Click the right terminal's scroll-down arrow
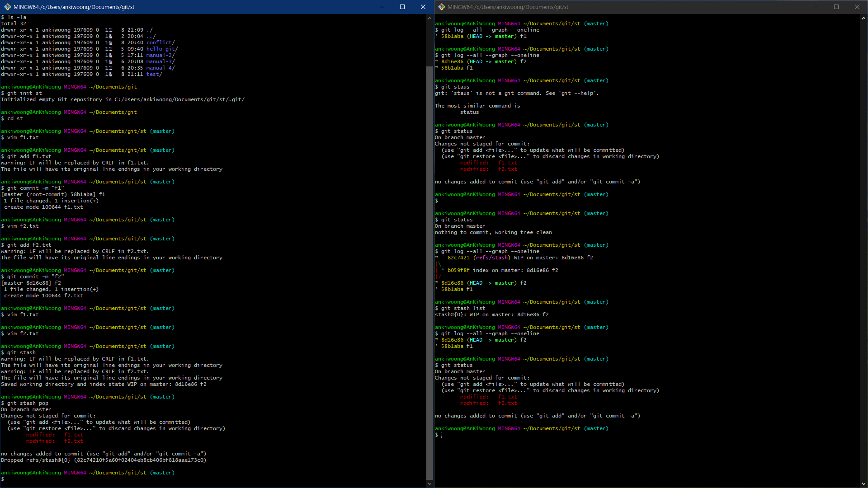Screen dimensions: 868x488 pos(863,483)
